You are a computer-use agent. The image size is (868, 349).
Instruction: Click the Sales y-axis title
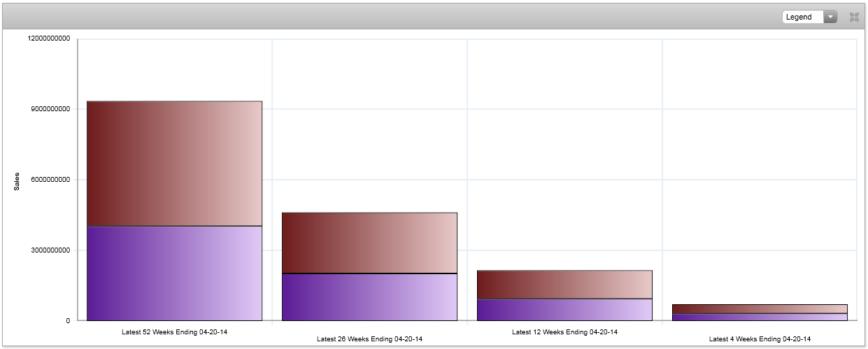click(17, 180)
